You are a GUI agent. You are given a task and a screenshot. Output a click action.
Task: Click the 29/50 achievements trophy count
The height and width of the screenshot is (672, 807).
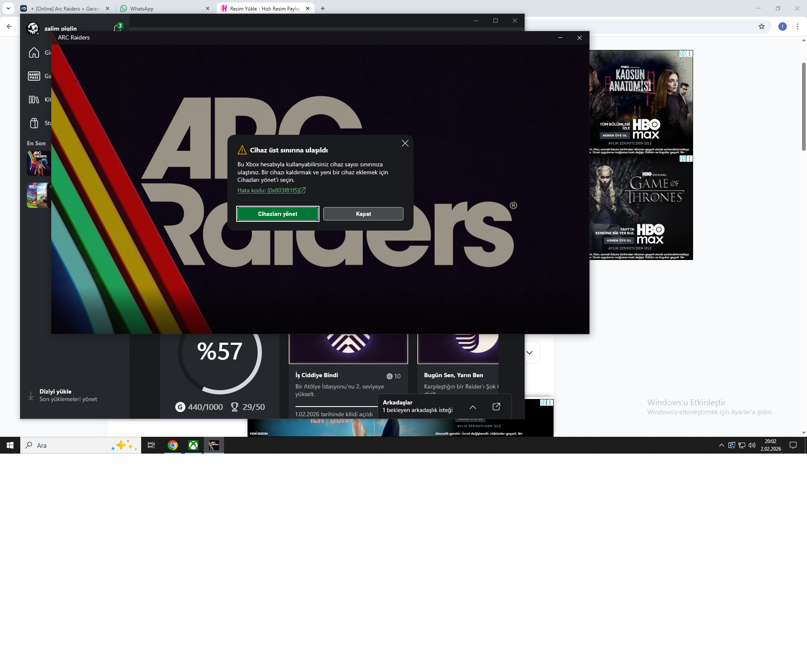(248, 407)
